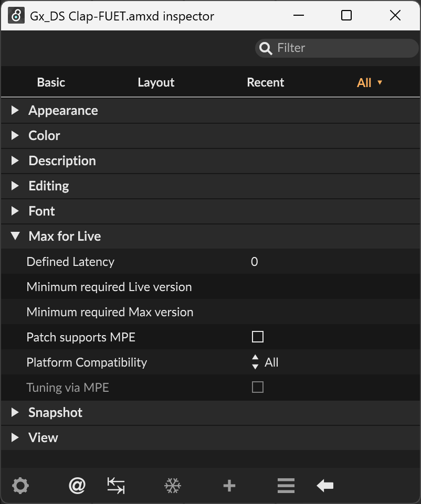Click the left arrow back icon
Image resolution: width=421 pixels, height=504 pixels.
point(325,485)
